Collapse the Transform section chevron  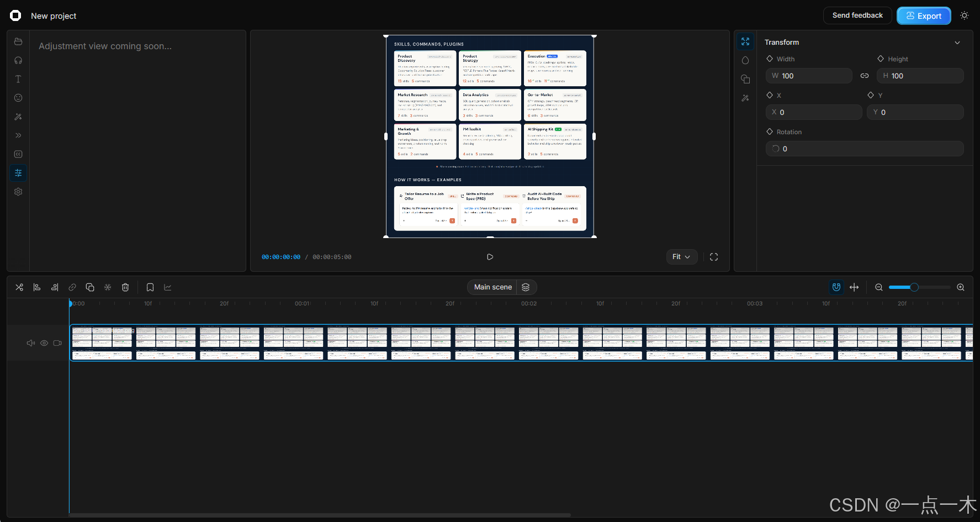(x=957, y=43)
